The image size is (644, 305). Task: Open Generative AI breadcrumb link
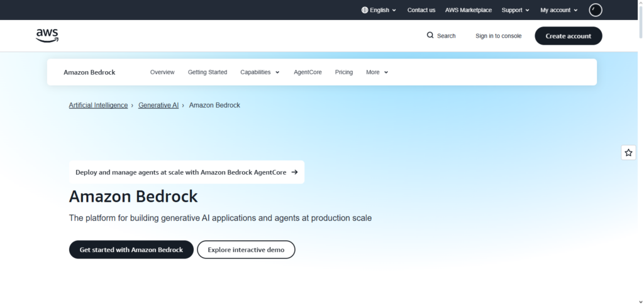(158, 105)
